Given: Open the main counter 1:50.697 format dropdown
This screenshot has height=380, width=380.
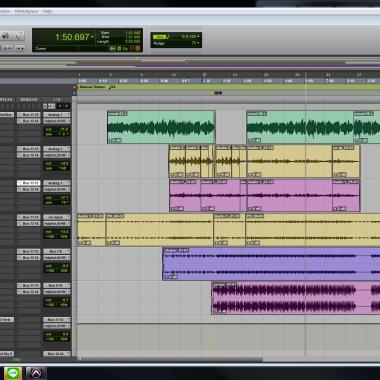Looking at the screenshot, I should pos(93,37).
